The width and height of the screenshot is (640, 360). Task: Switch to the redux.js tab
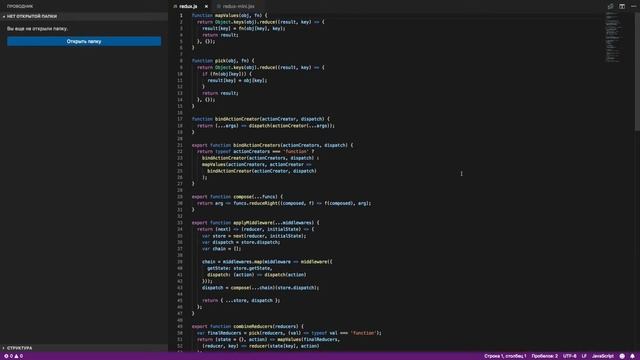[188, 6]
